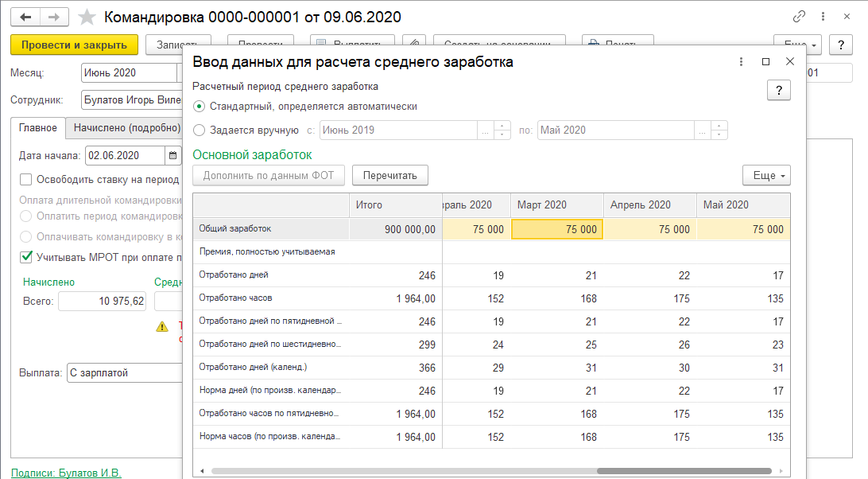
Task: Open the calendar picker for Дата начала
Action: coord(172,155)
